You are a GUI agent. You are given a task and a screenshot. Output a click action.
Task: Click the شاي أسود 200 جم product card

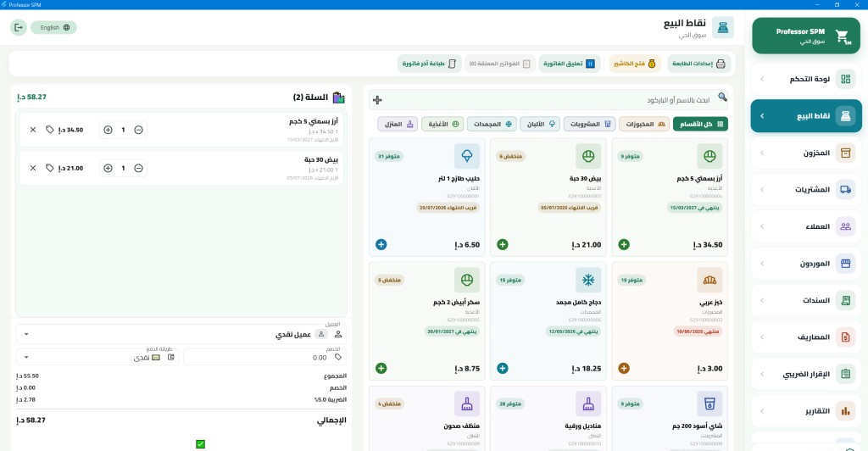(x=670, y=418)
